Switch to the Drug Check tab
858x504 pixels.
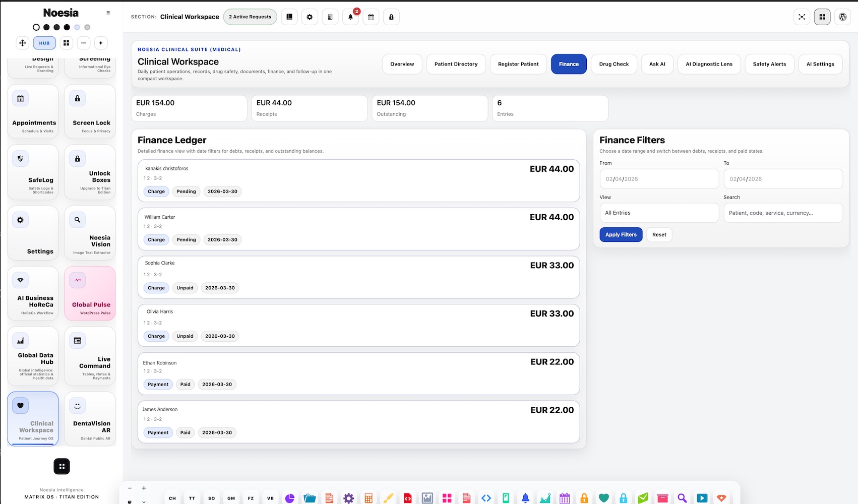click(x=614, y=64)
